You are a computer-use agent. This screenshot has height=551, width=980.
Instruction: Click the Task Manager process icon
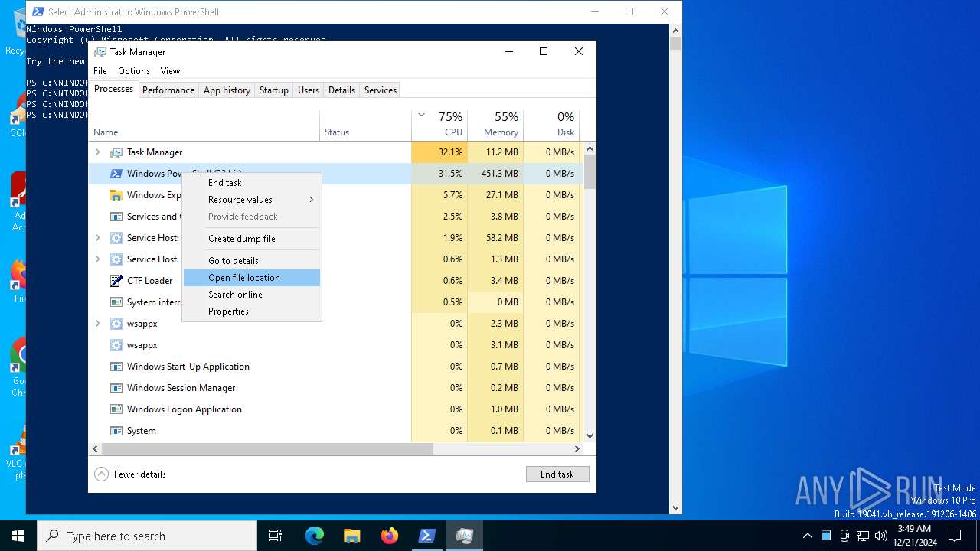(116, 152)
